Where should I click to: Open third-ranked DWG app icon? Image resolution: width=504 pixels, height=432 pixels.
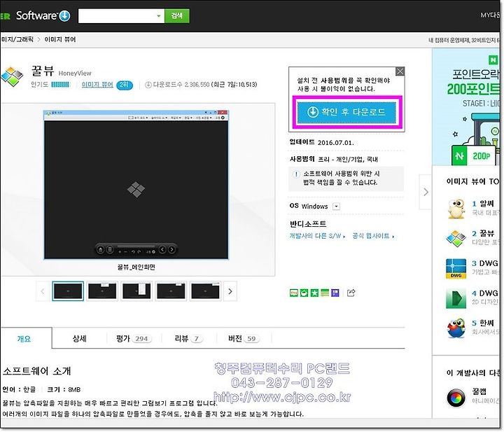pos(456,268)
